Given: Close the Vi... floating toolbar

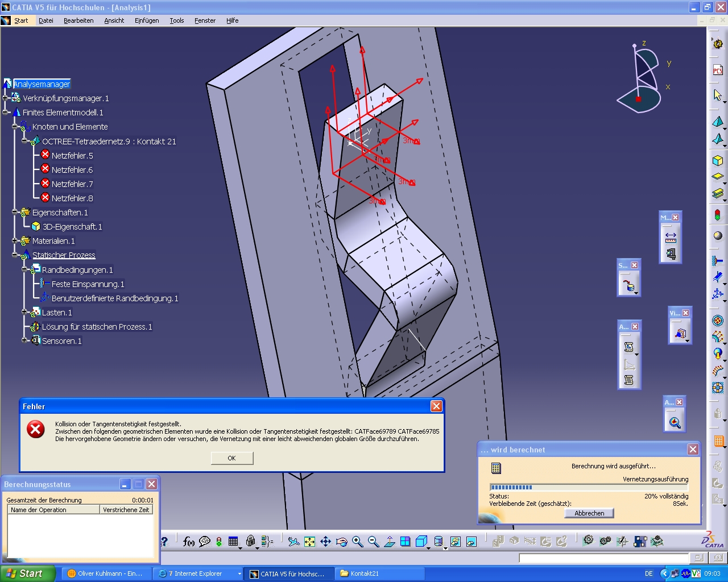Looking at the screenshot, I should click(x=686, y=313).
